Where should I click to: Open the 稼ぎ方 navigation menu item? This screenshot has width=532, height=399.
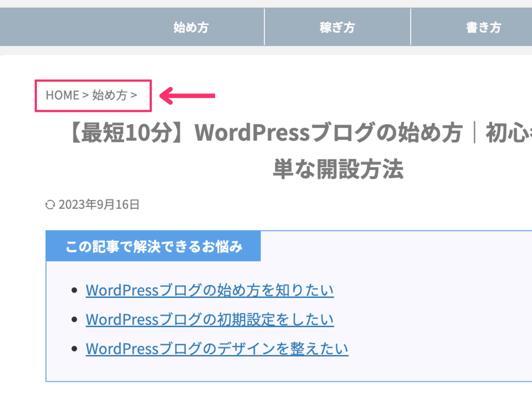[x=337, y=27]
